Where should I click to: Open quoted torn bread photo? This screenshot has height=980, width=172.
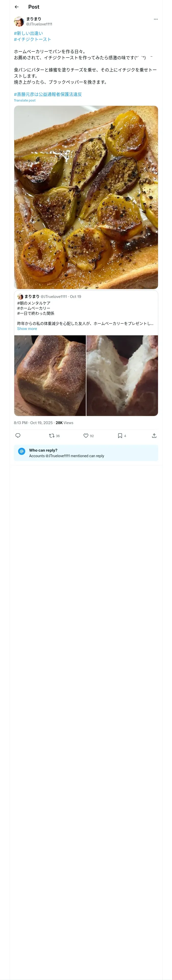122,375
